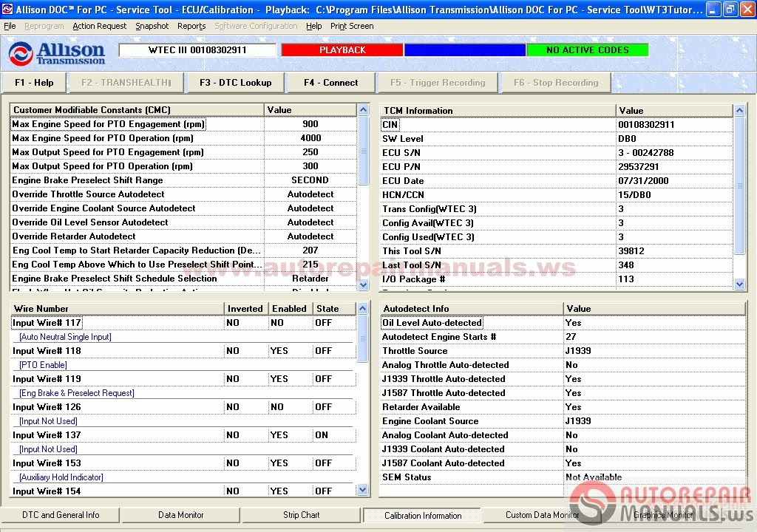
Task: Select Max Engine Speed for PTO Operation row
Action: click(183, 138)
